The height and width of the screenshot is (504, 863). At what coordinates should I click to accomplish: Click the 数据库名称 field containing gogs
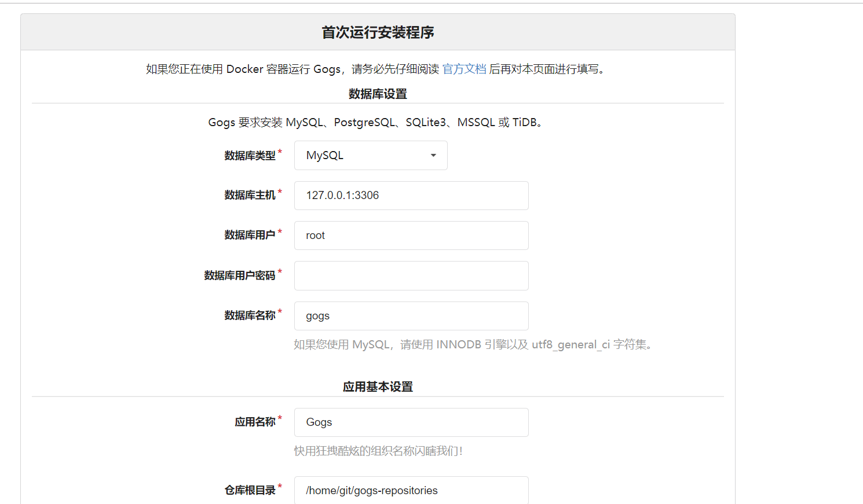[411, 316]
